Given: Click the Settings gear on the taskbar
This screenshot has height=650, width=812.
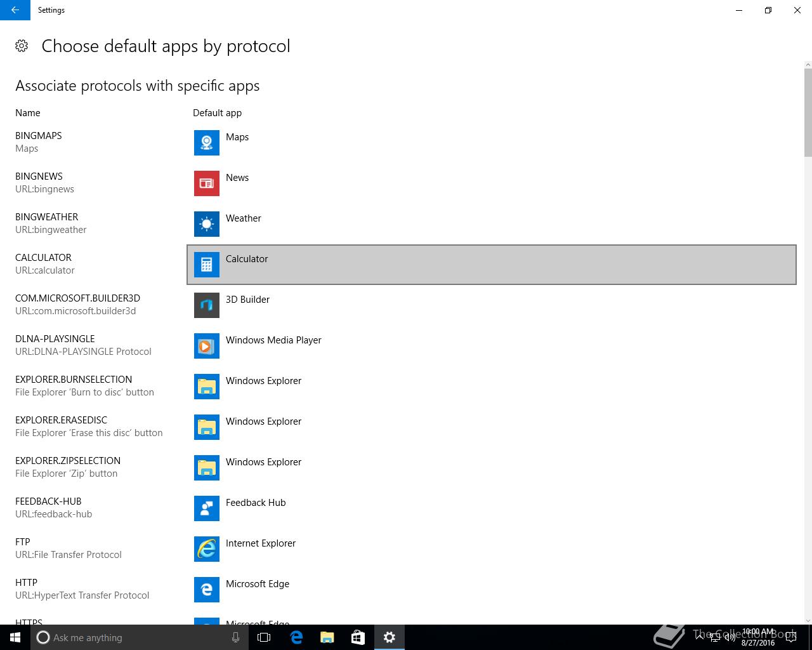Looking at the screenshot, I should (x=390, y=637).
